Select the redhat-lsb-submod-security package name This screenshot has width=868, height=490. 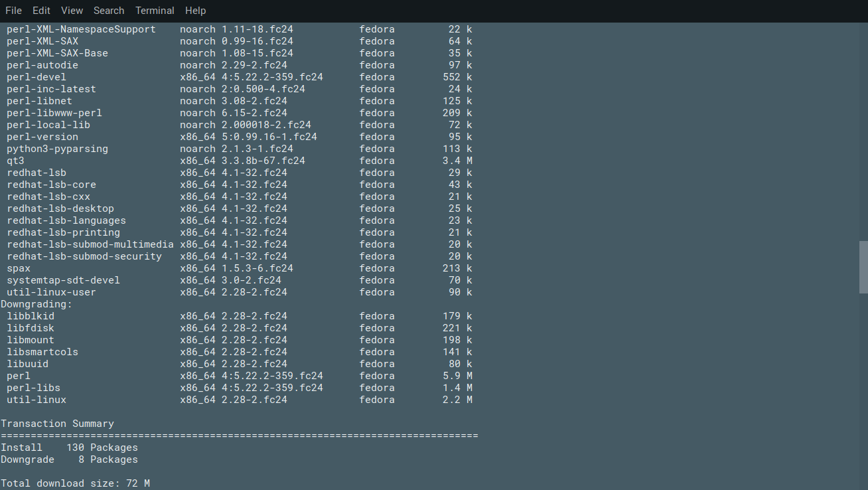tap(84, 256)
